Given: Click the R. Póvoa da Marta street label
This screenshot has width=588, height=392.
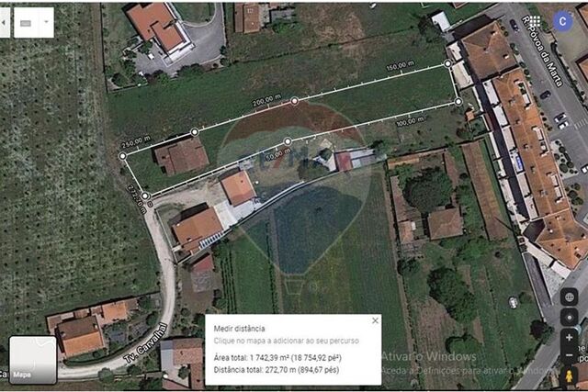Looking at the screenshot, I should 543,51.
